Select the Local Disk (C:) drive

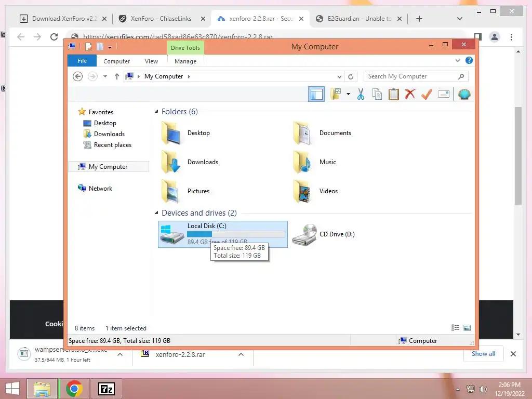pos(223,234)
